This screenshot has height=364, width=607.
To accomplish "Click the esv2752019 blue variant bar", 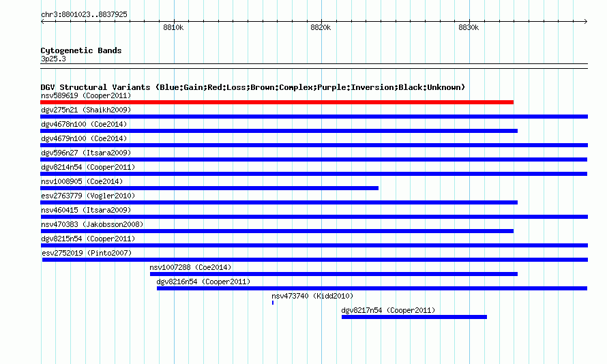I will (315, 260).
